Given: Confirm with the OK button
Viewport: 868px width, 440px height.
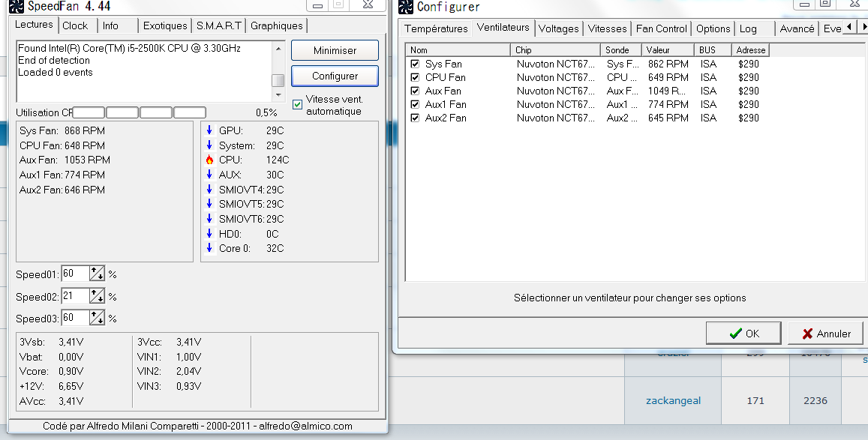Looking at the screenshot, I should coord(744,334).
